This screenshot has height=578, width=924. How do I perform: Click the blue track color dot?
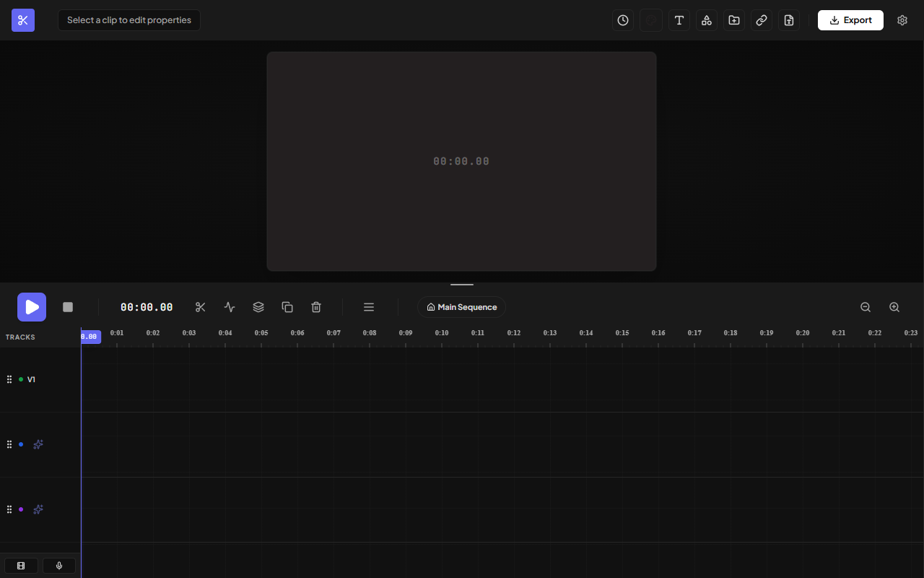(x=21, y=444)
